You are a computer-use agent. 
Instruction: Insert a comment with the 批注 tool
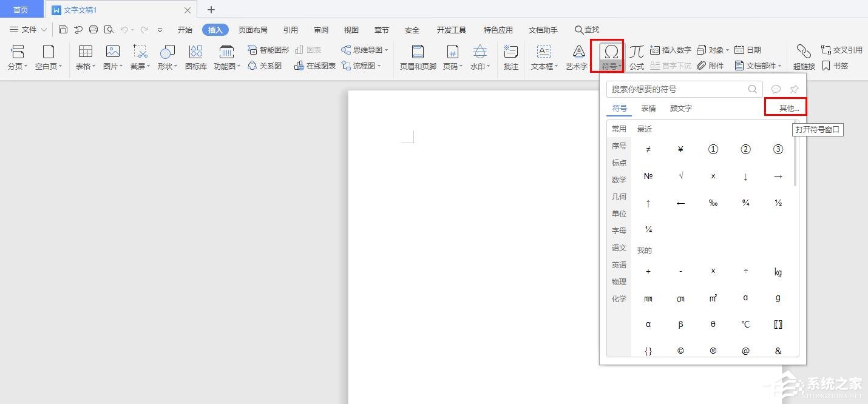point(510,58)
